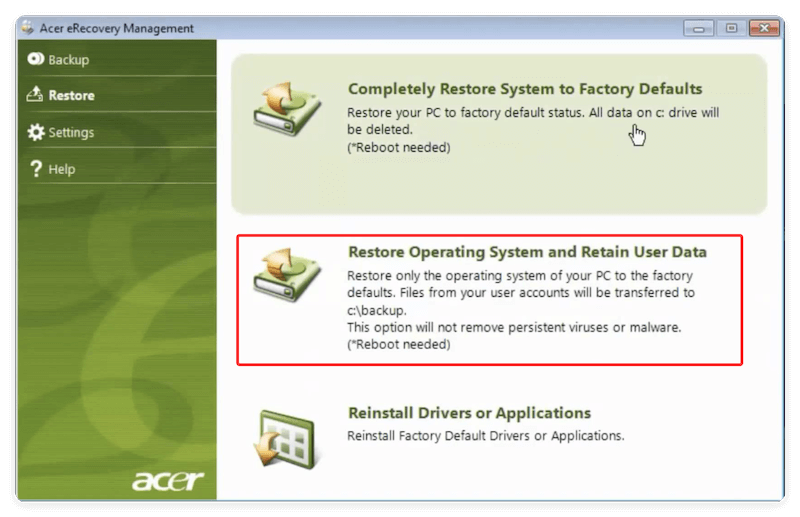Viewport: 800px width, 517px height.
Task: Click the retain user data drive icon
Action: [x=287, y=275]
